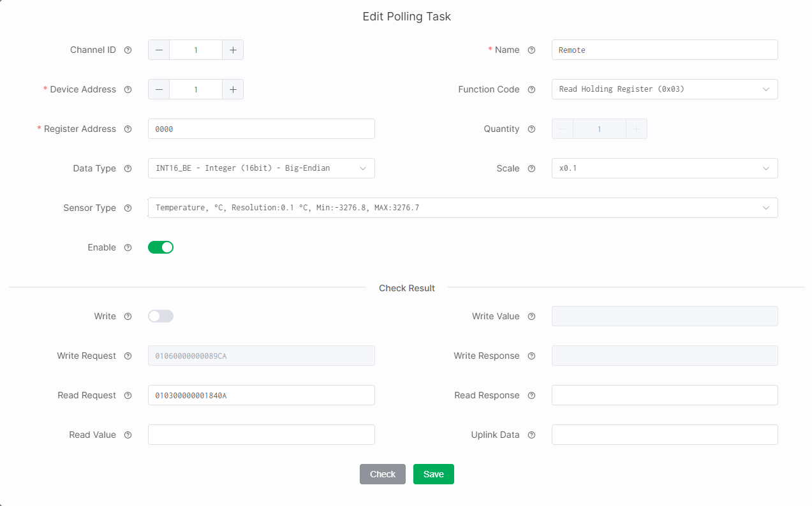
Task: Turn on the Write toggle
Action: (160, 316)
